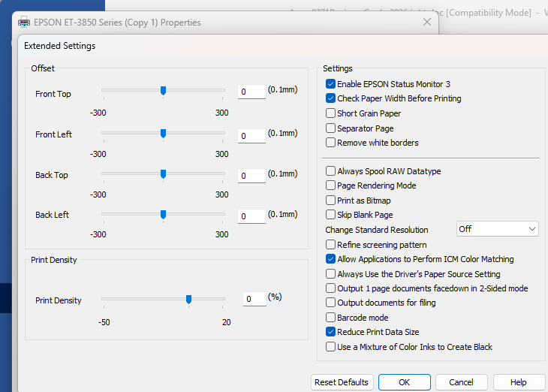Enable Barcode mode checkbox

click(x=331, y=318)
